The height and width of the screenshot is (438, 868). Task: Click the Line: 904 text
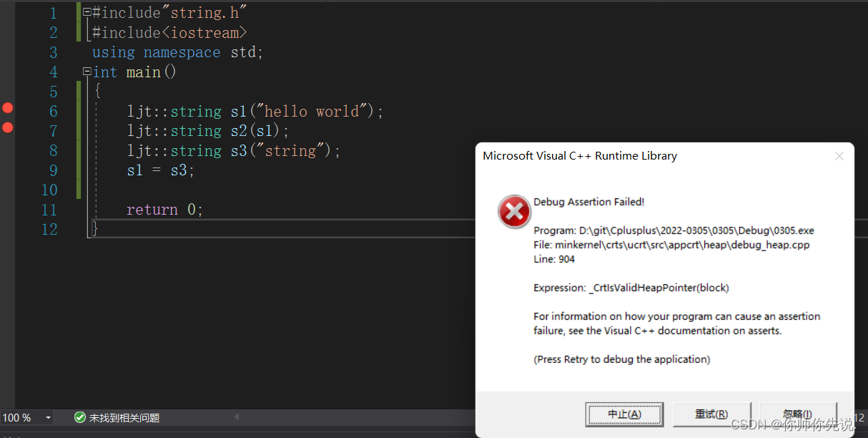554,259
